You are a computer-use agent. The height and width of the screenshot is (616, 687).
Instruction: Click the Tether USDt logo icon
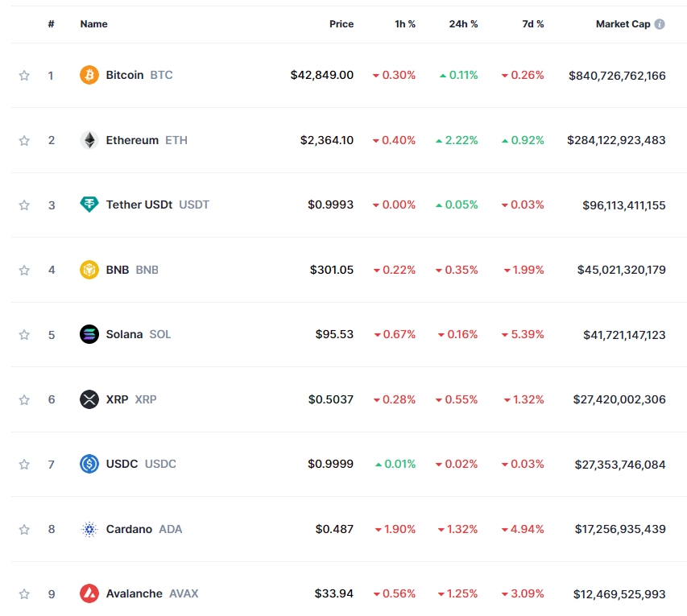click(x=89, y=205)
